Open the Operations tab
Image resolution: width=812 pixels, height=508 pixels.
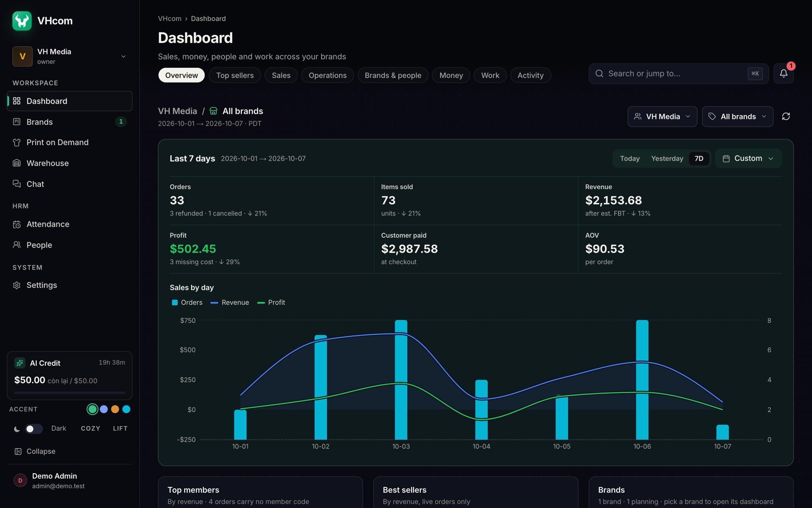328,75
